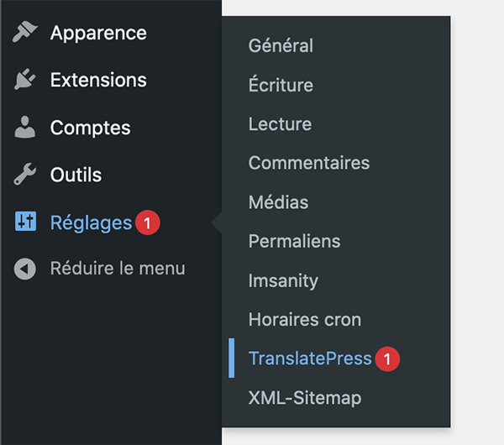Click the Comptes user icon
504x445 pixels.
coord(25,128)
